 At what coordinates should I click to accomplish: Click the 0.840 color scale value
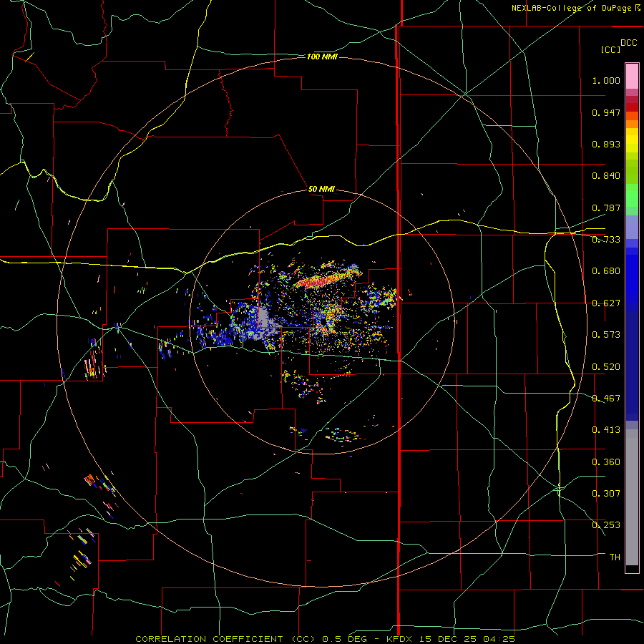pyautogui.click(x=606, y=176)
